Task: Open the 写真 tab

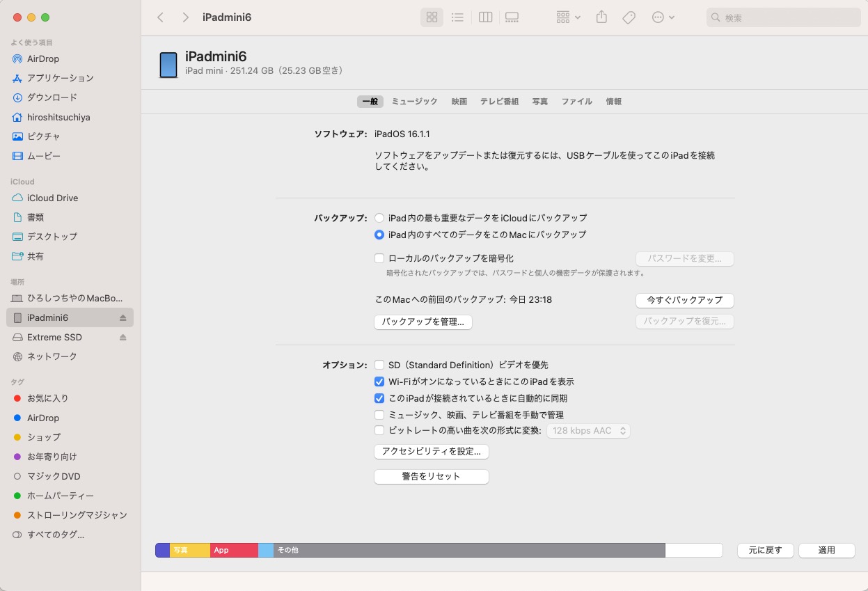Action: (x=539, y=102)
